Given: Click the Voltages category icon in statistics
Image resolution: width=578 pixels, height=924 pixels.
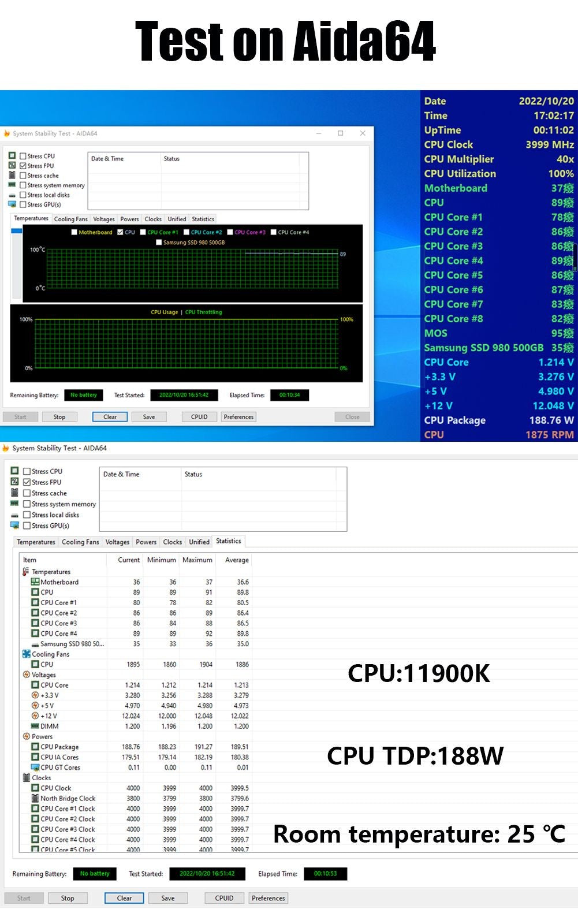Looking at the screenshot, I should (x=27, y=675).
